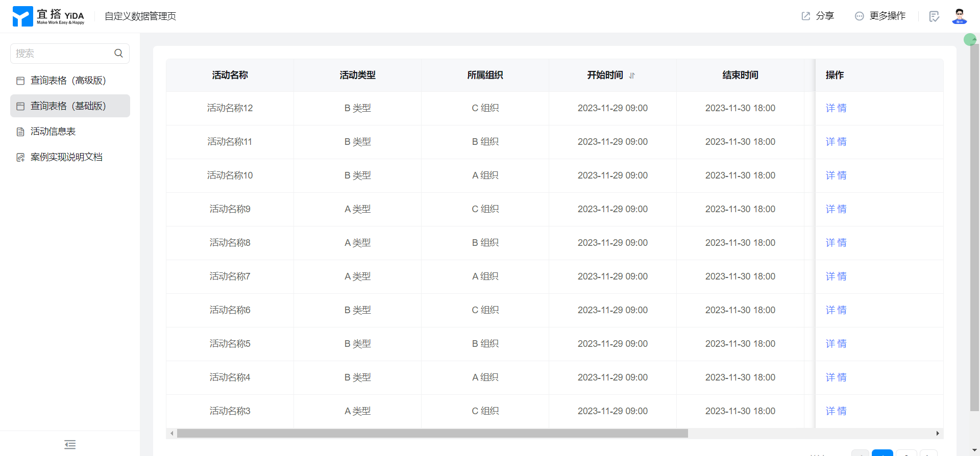
Task: Open 更多操作 menu
Action: tap(880, 16)
